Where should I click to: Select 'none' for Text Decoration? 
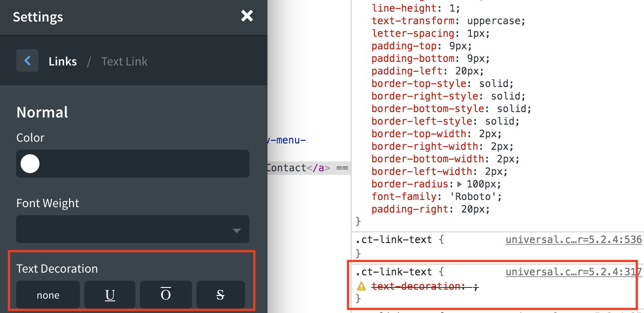[48, 295]
